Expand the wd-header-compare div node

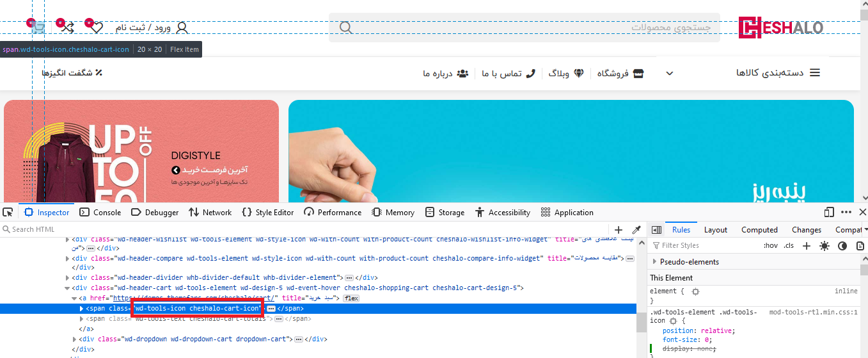tap(68, 258)
